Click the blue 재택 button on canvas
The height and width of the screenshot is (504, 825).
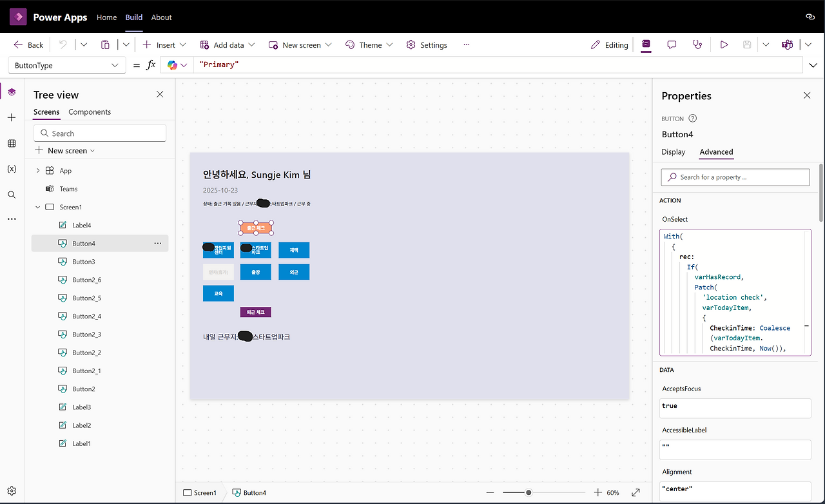pyautogui.click(x=294, y=250)
